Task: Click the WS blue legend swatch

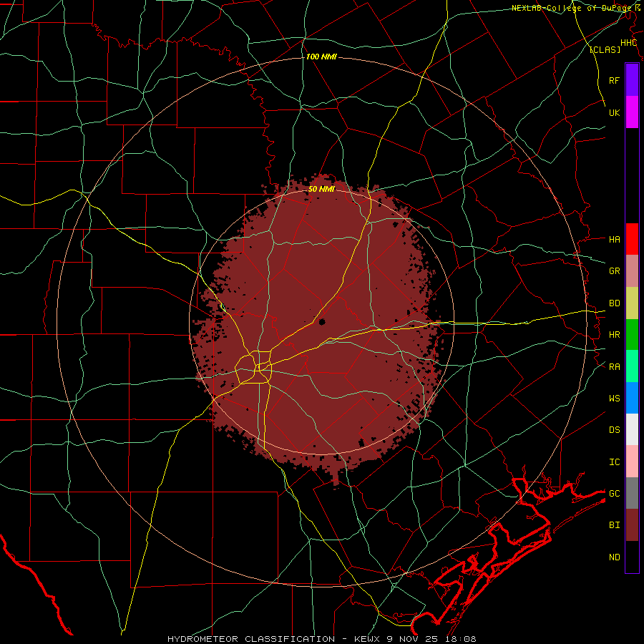Action: click(x=632, y=398)
